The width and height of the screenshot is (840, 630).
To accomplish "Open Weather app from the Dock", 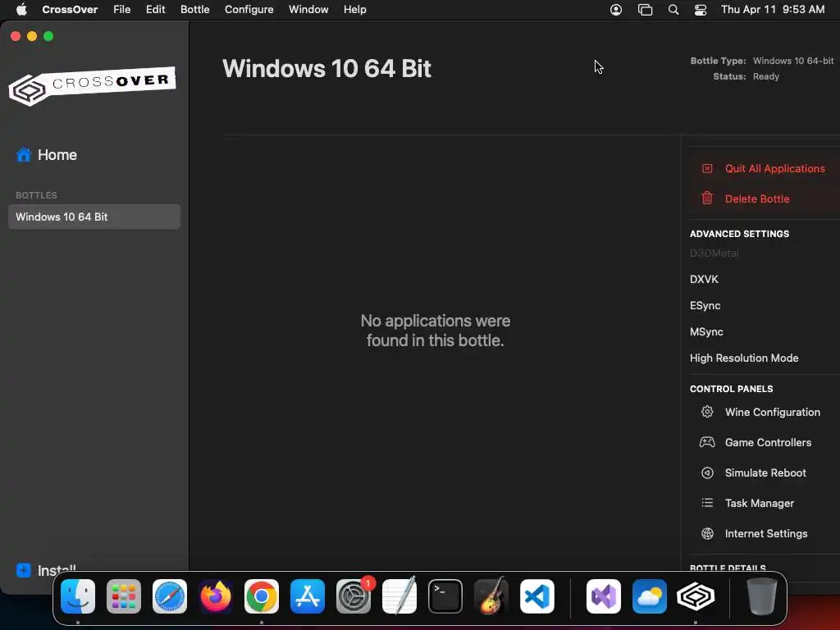I will [x=650, y=596].
